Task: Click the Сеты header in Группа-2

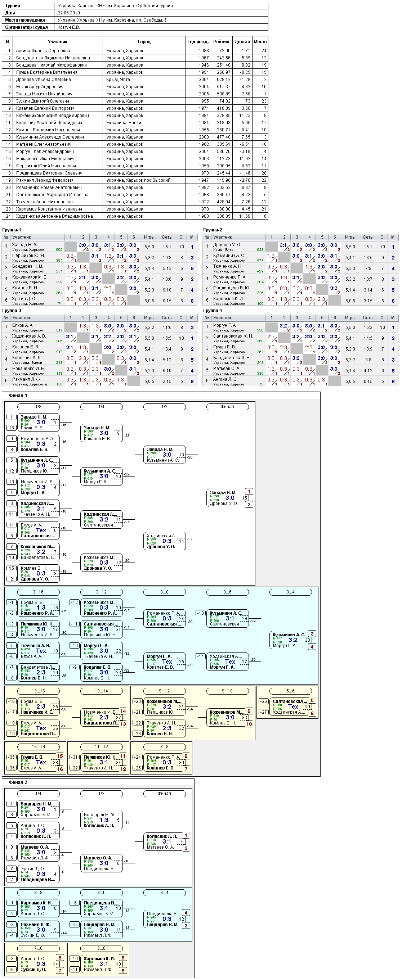Action: point(368,237)
